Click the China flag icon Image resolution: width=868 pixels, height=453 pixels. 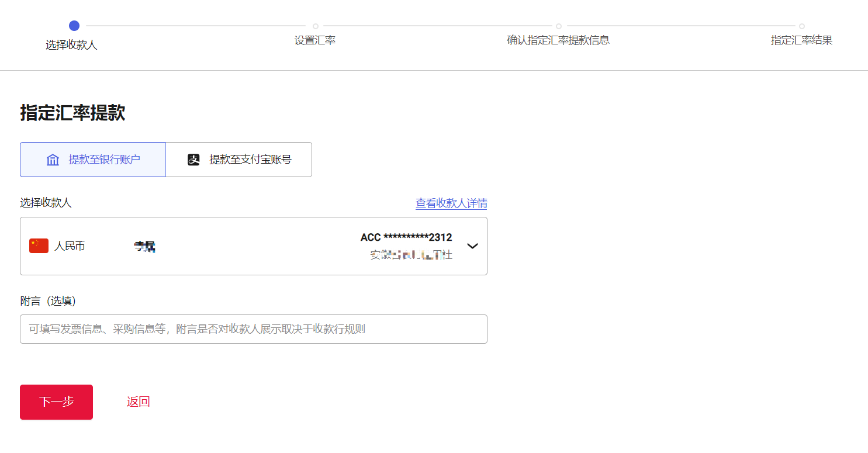pos(39,246)
